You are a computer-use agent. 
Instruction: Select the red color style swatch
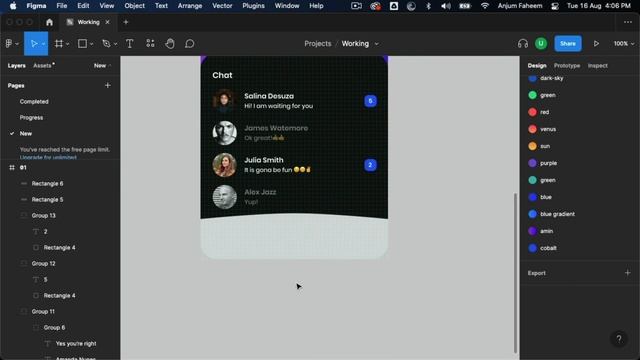click(x=532, y=112)
